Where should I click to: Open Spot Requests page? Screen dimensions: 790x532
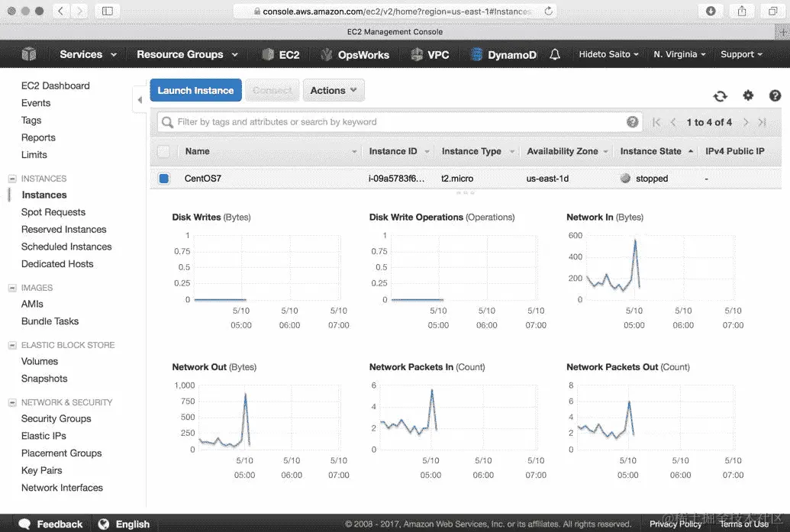point(53,212)
